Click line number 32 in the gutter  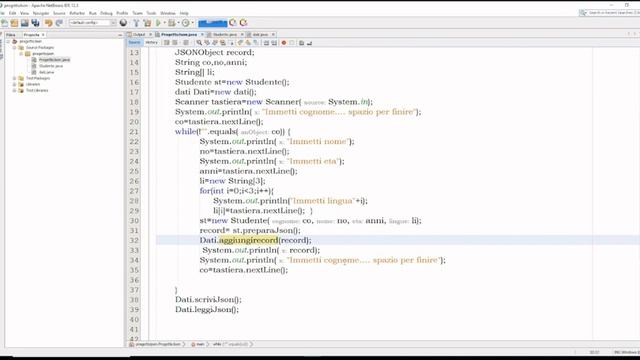pos(134,240)
